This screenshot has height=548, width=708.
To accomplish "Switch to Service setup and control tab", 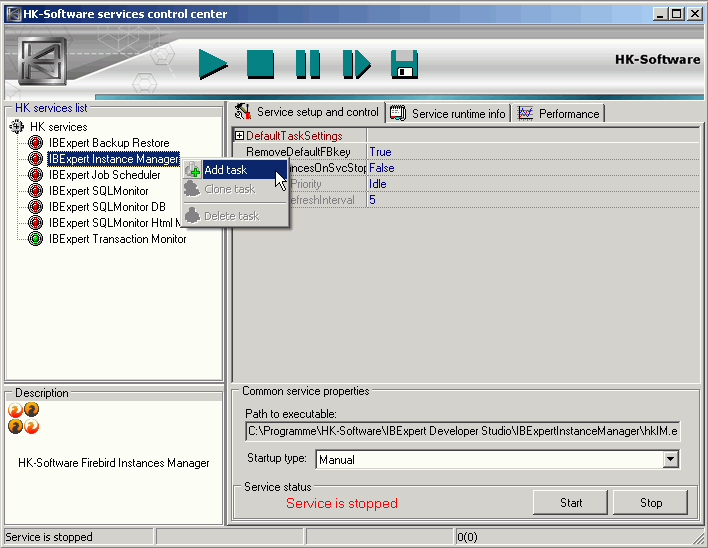I will click(x=307, y=112).
